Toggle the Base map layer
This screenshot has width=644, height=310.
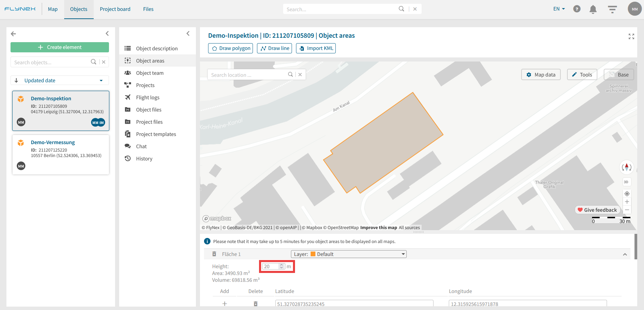click(619, 75)
